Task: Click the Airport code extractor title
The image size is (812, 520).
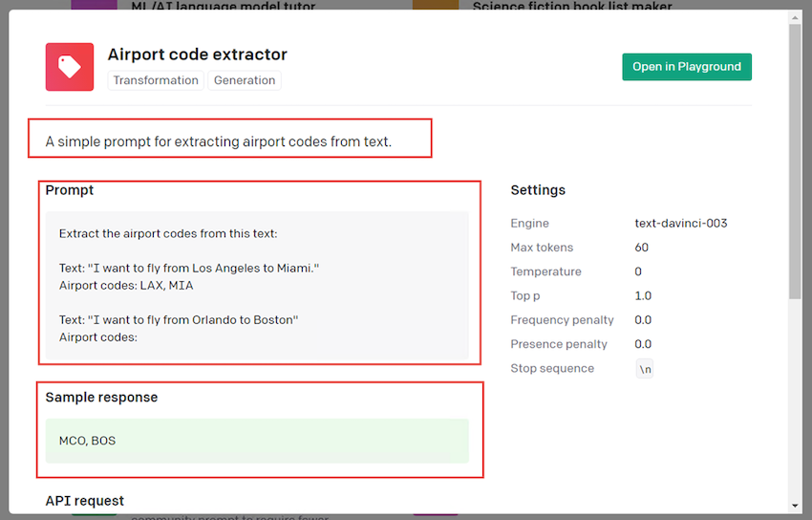Action: pos(197,54)
